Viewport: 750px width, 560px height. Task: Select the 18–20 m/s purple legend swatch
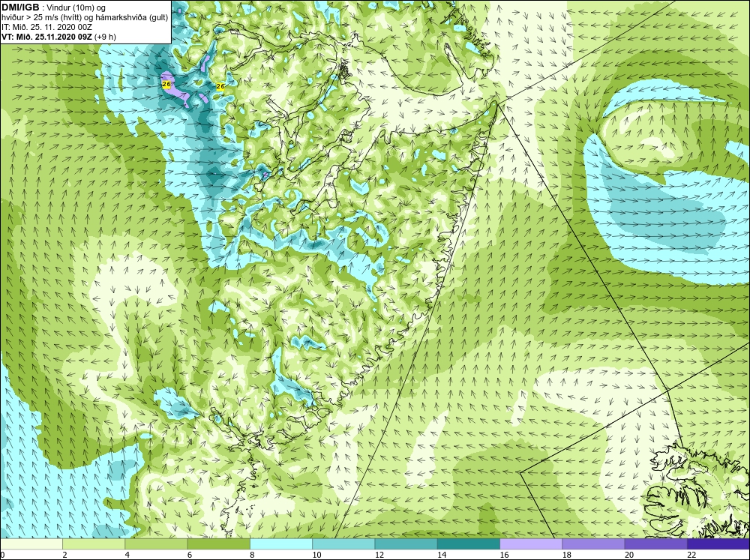(x=593, y=544)
